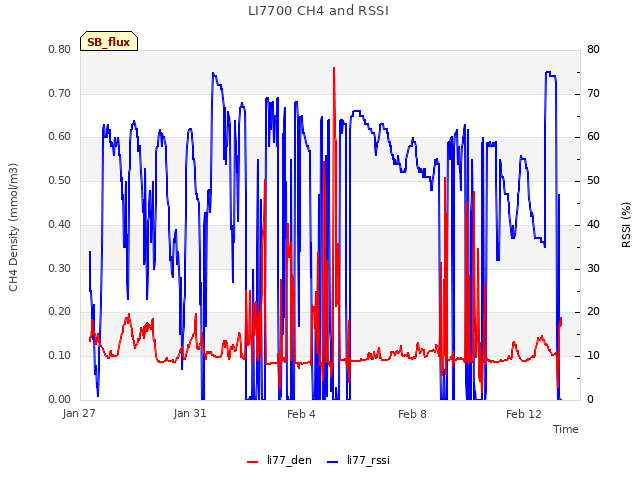640x480 pixels.
Task: Click the Feb 4 date tick label
Action: coord(301,414)
